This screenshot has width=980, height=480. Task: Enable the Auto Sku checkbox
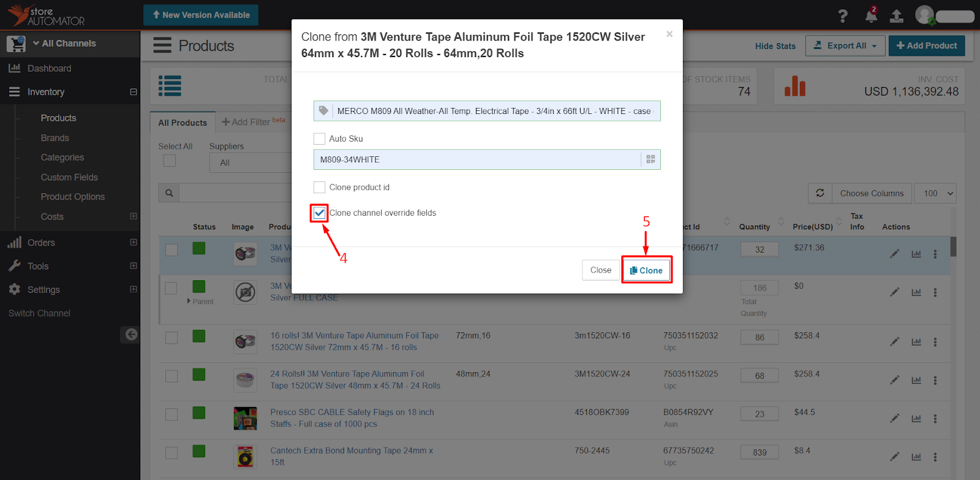point(319,139)
